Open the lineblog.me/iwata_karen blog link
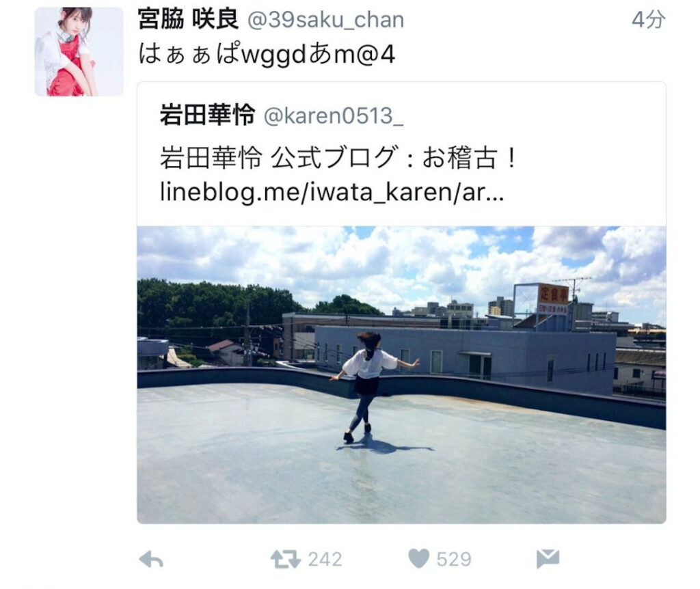The height and width of the screenshot is (589, 700). click(332, 192)
